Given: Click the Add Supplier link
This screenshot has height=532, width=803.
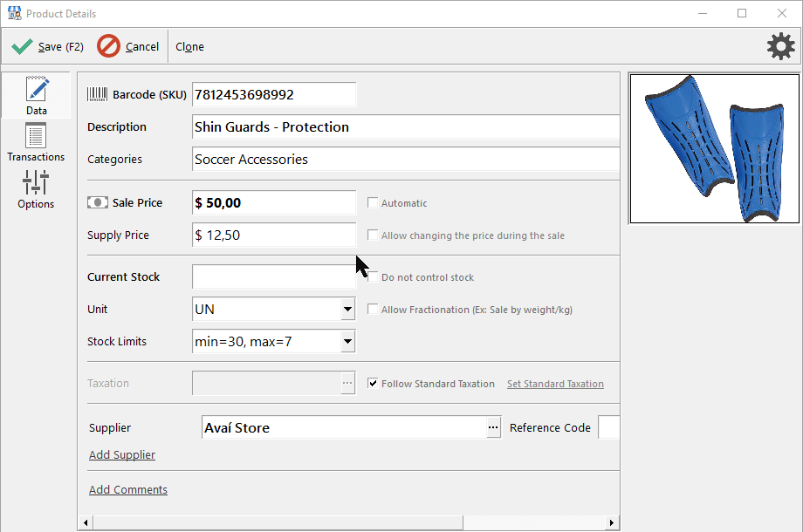Looking at the screenshot, I should (122, 454).
